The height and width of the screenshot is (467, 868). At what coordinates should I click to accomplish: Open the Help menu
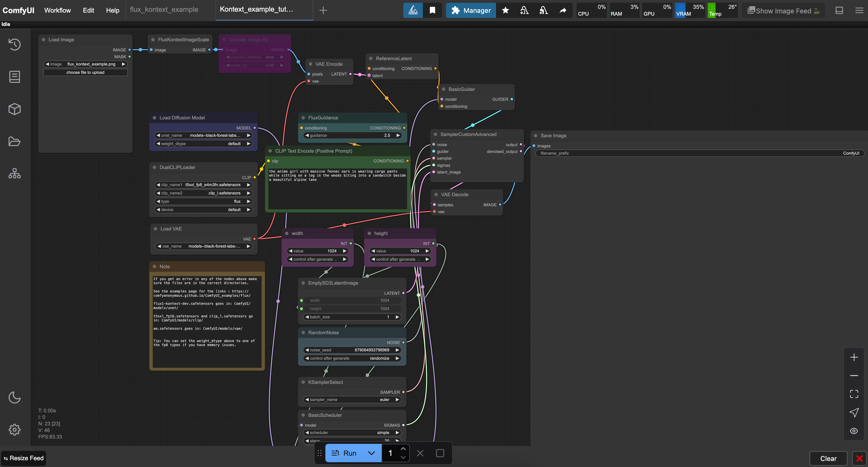113,10
